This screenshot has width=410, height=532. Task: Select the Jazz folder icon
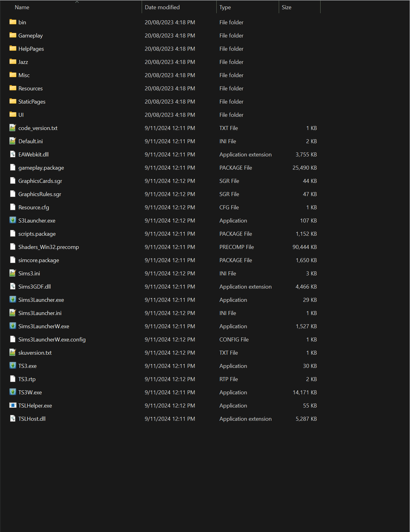click(x=13, y=61)
